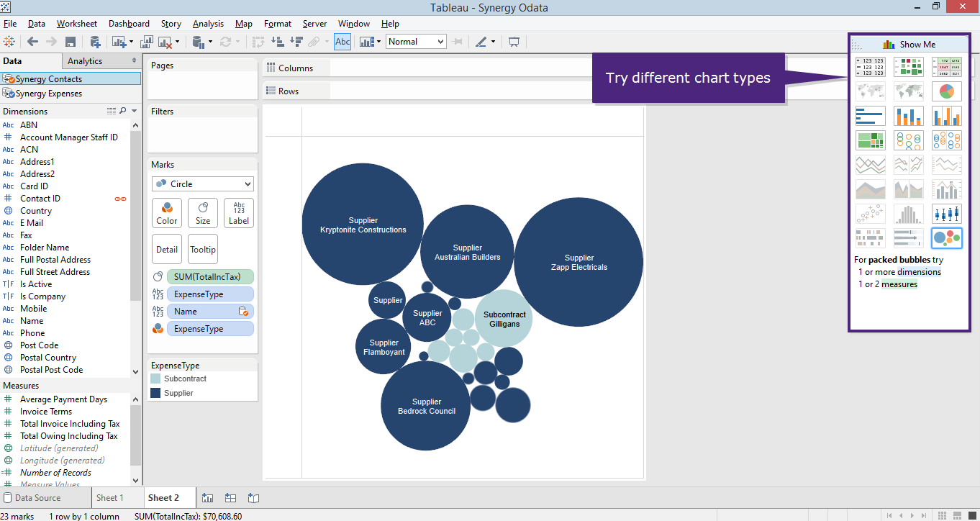The height and width of the screenshot is (521, 980).
Task: Open the Analysis menu
Action: [208, 24]
